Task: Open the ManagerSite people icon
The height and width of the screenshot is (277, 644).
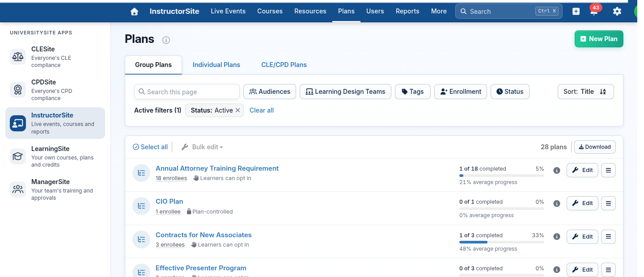Action: pos(18,189)
